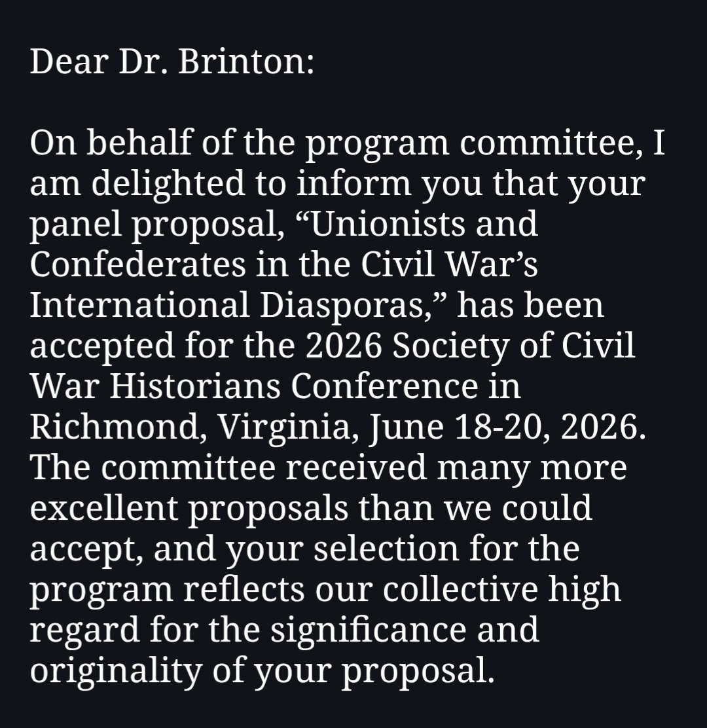Click the word "accepted"
Image resolution: width=707 pixels, height=728 pixels.
tap(101, 346)
